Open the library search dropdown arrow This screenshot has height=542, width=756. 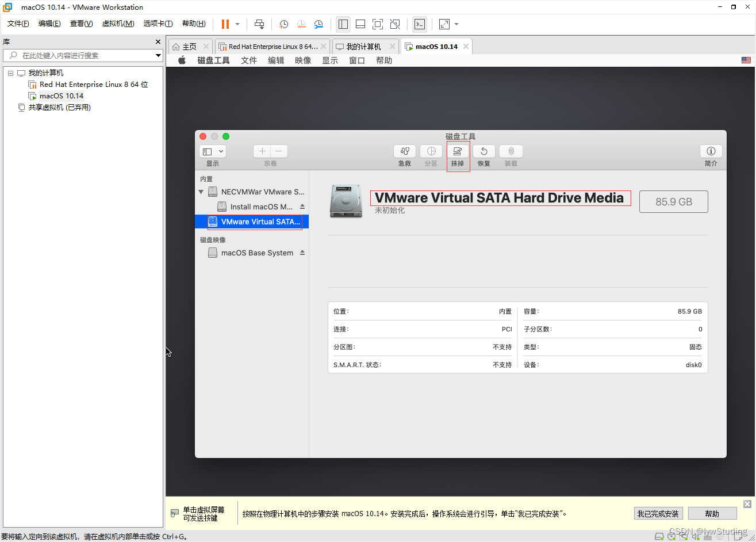(x=158, y=55)
